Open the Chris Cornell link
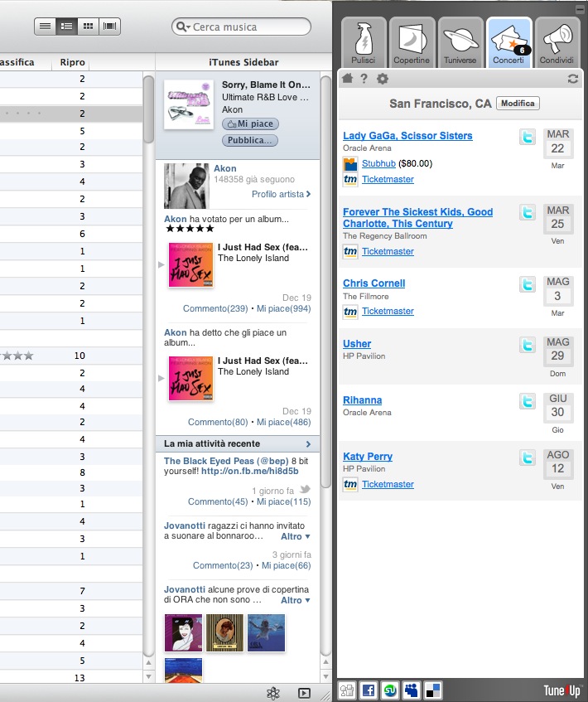Screen dimensions: 588x702 click(x=374, y=283)
